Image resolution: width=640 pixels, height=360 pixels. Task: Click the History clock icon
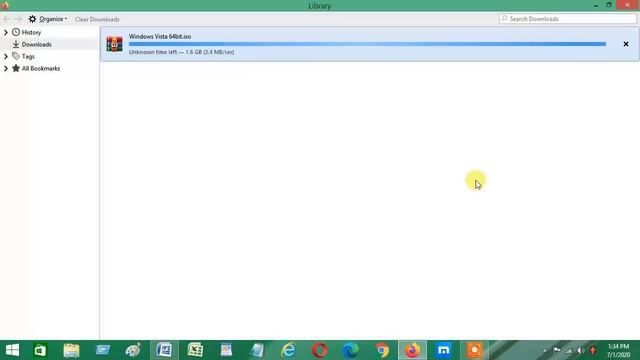(x=16, y=32)
